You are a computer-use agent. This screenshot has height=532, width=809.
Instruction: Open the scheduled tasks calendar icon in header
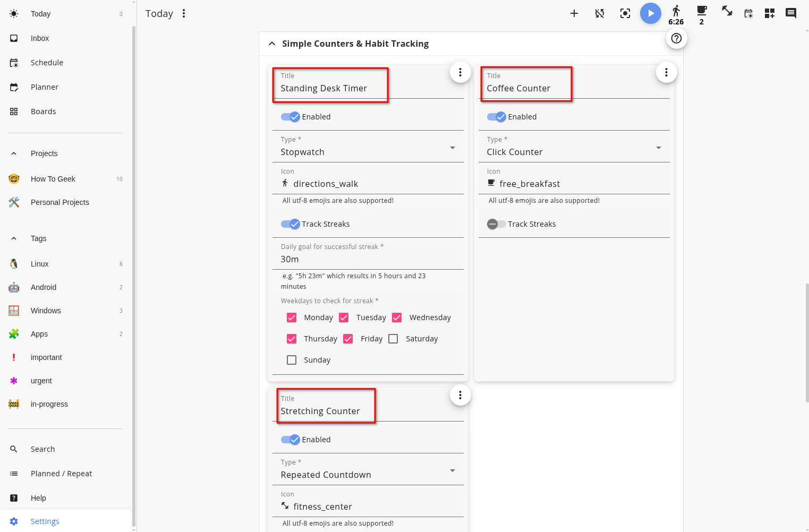point(748,13)
